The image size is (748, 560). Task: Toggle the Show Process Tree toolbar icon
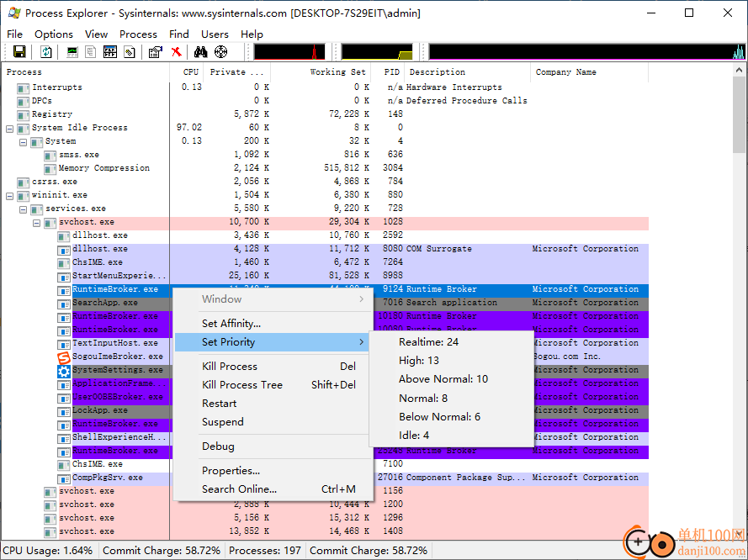coord(90,51)
